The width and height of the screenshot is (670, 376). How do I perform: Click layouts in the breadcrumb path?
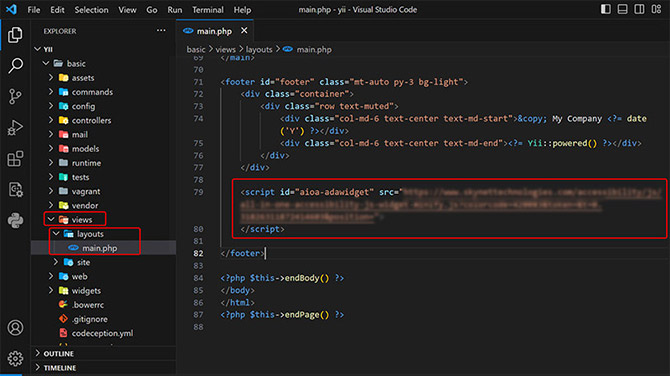click(x=259, y=50)
